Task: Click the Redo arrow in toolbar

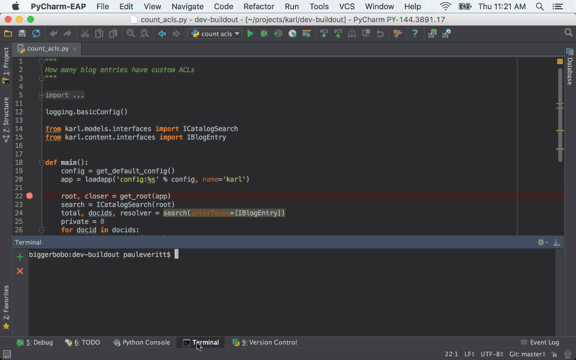Action: click(67, 34)
